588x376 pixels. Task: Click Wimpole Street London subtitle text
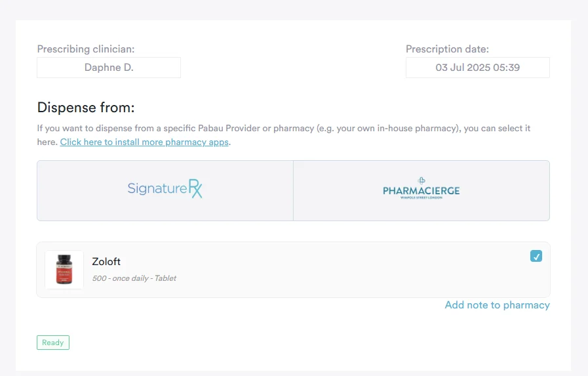pyautogui.click(x=421, y=198)
